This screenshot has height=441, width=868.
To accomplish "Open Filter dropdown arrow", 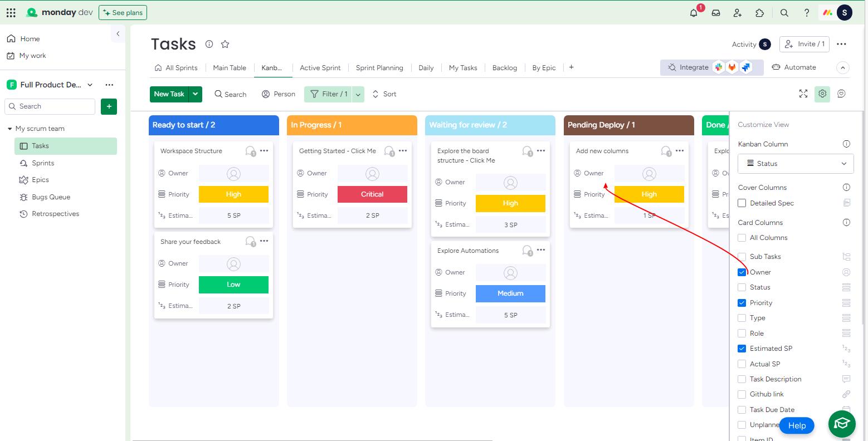I will click(x=358, y=94).
